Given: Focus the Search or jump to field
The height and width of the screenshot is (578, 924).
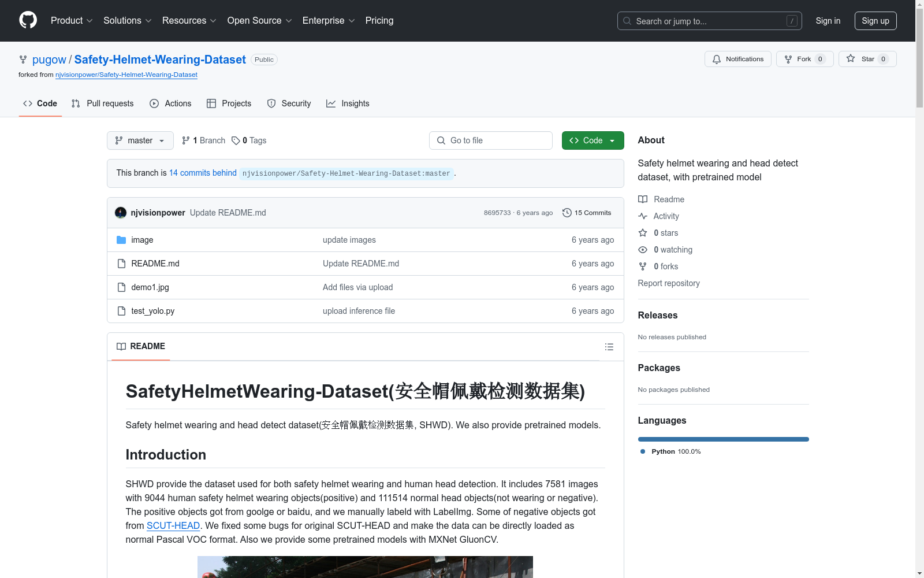Looking at the screenshot, I should [709, 21].
